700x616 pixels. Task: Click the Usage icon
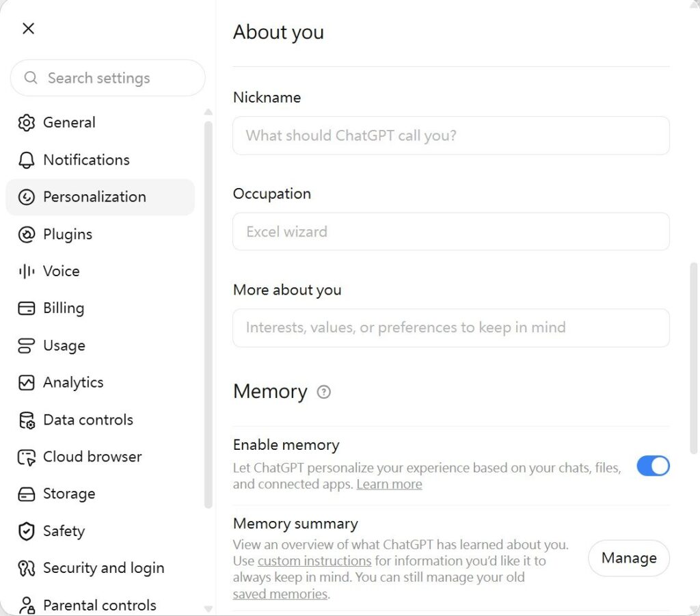[27, 345]
